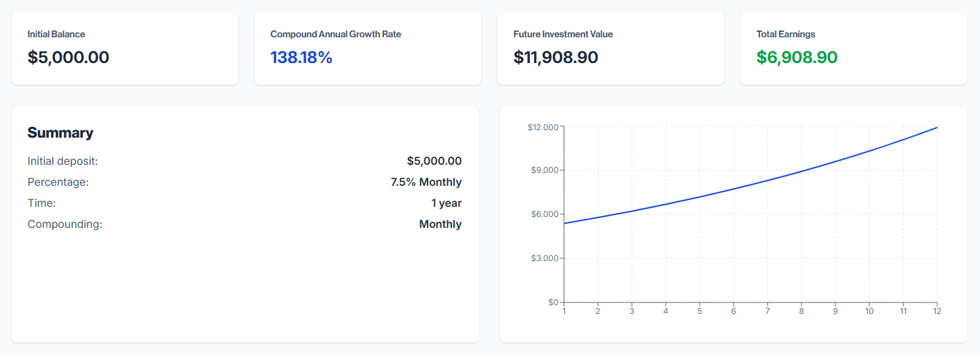Click month 1 on the chart x-axis
The width and height of the screenshot is (980, 356).
[x=564, y=311]
